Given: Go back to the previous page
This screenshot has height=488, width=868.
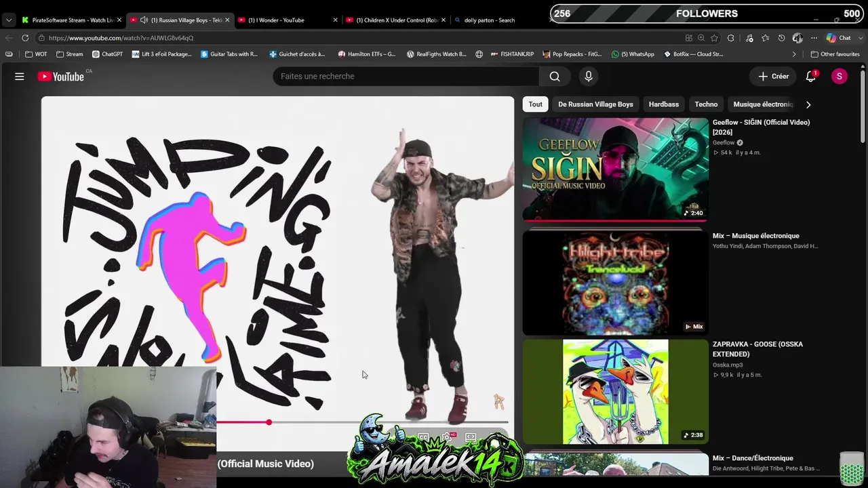Looking at the screenshot, I should click(x=9, y=38).
